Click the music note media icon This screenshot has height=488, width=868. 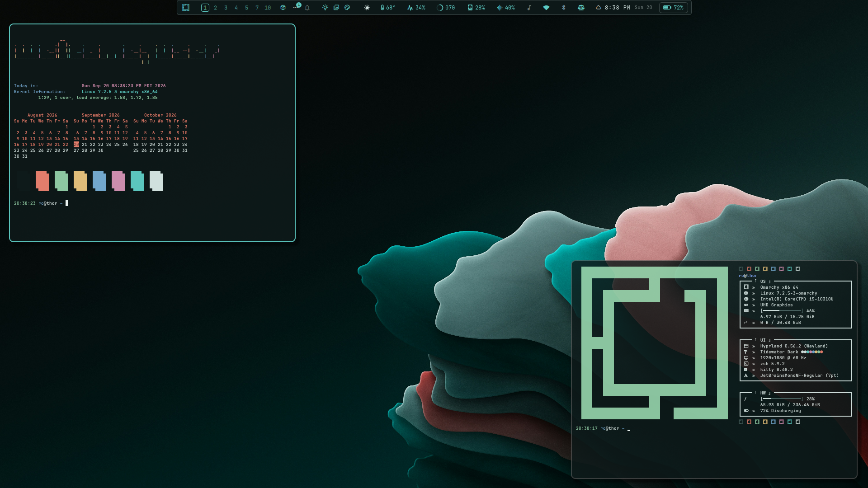click(x=529, y=8)
